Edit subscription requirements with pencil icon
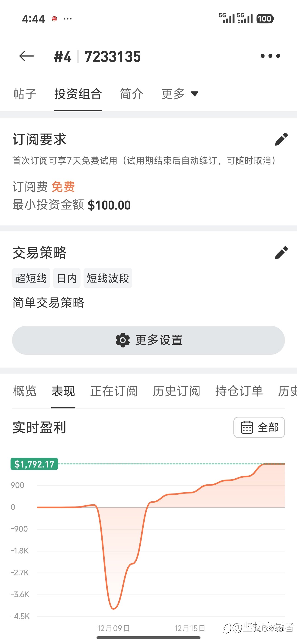Viewport: 297px width, 644px height. (x=281, y=139)
